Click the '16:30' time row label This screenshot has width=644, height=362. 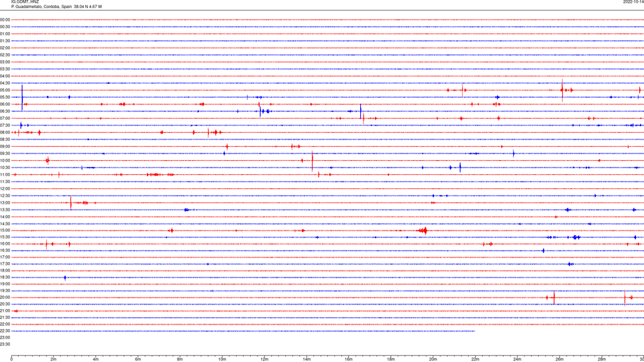click(x=5, y=250)
